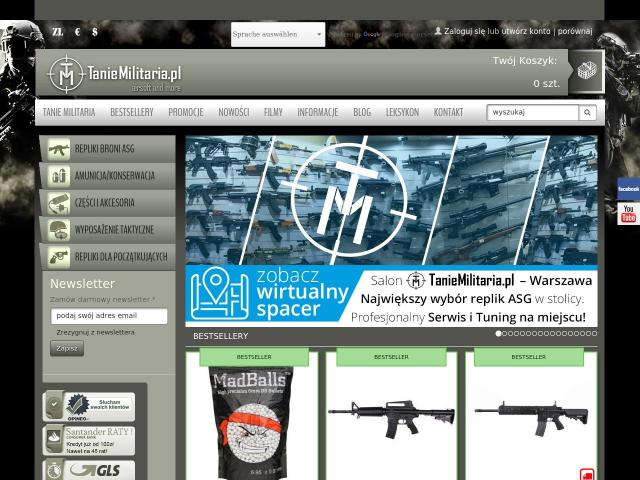Switch currency to ZŁ
The height and width of the screenshot is (480, 640).
tap(58, 32)
